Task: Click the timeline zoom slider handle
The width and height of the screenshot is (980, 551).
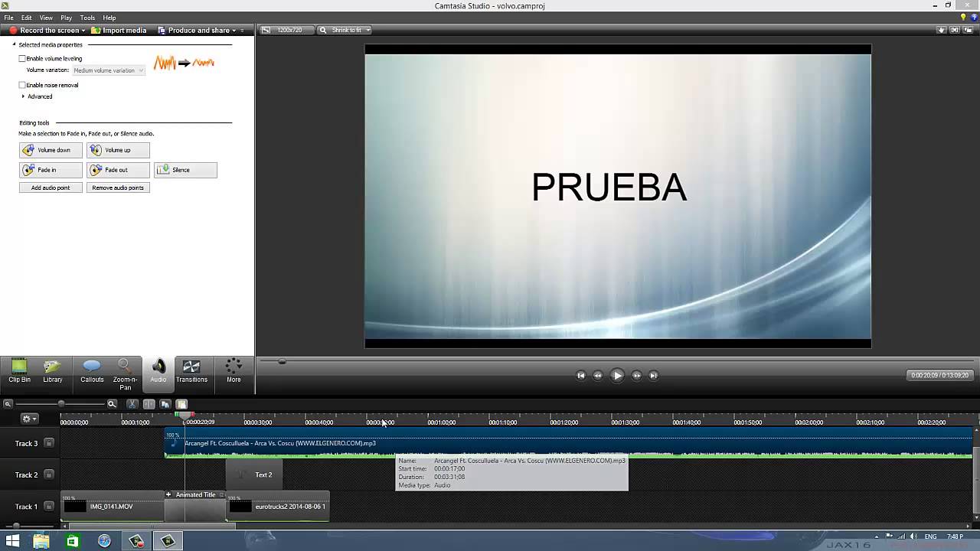Action: pyautogui.click(x=61, y=404)
